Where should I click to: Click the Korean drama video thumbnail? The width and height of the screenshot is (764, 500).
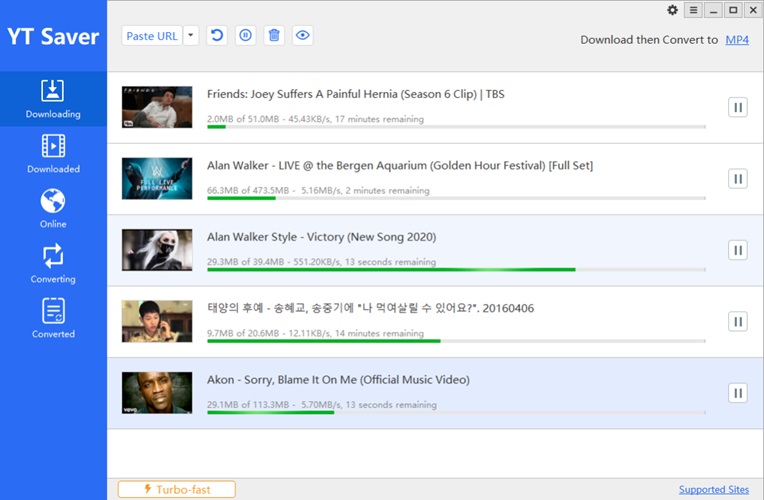point(157,321)
